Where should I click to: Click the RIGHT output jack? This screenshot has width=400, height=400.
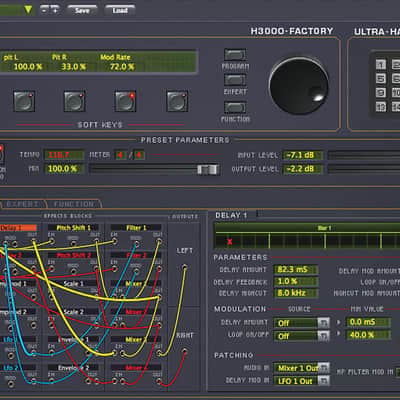pos(184,351)
